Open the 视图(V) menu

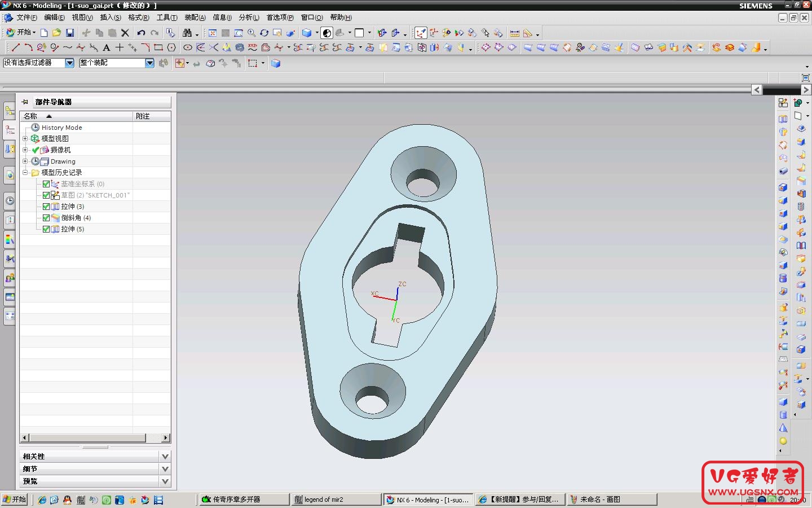pos(82,17)
